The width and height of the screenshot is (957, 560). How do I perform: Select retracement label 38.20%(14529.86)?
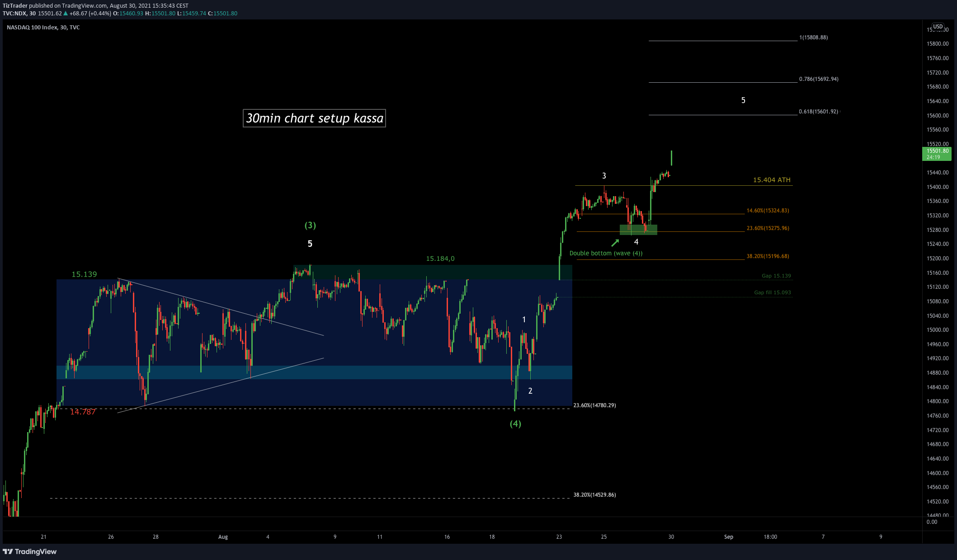tap(594, 495)
